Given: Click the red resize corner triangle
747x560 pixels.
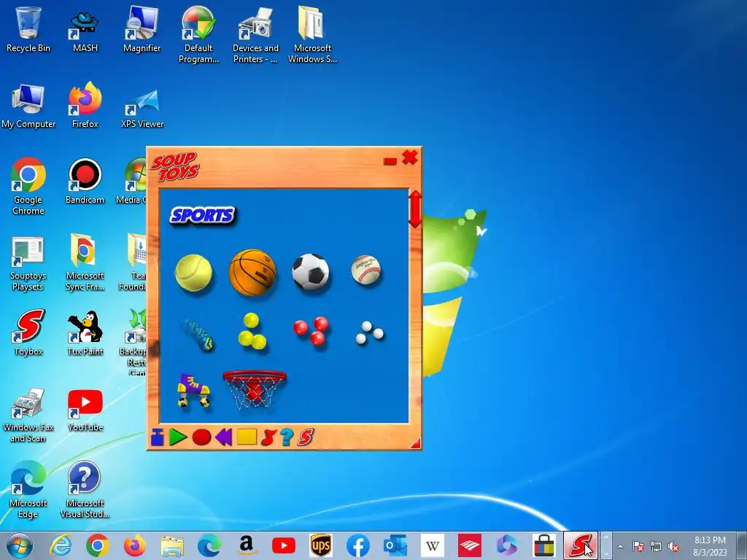Looking at the screenshot, I should point(416,444).
